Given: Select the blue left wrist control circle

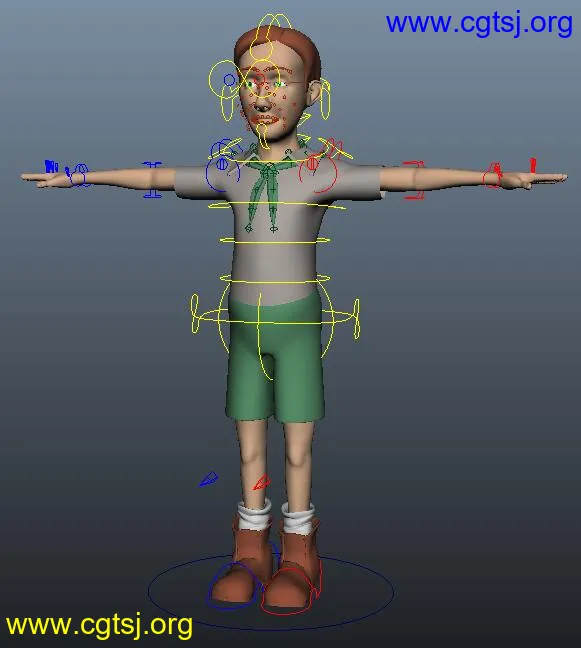Looking at the screenshot, I should tap(79, 175).
